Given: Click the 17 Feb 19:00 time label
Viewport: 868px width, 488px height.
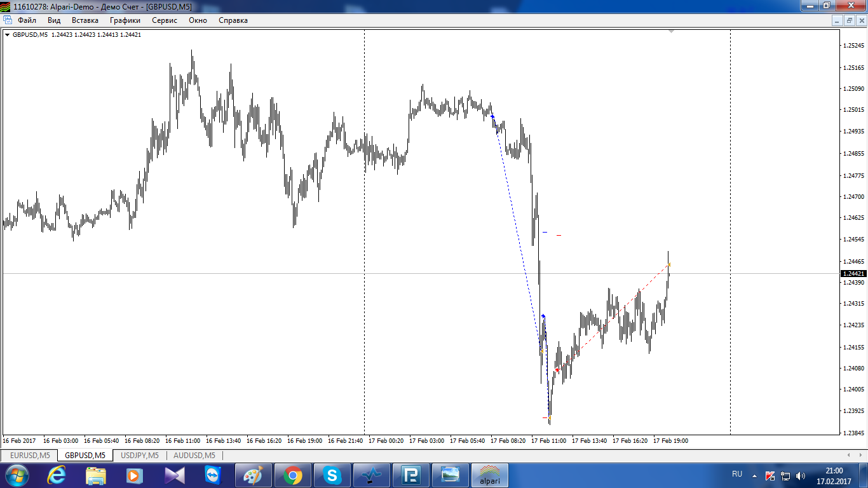Looking at the screenshot, I should (x=670, y=440).
